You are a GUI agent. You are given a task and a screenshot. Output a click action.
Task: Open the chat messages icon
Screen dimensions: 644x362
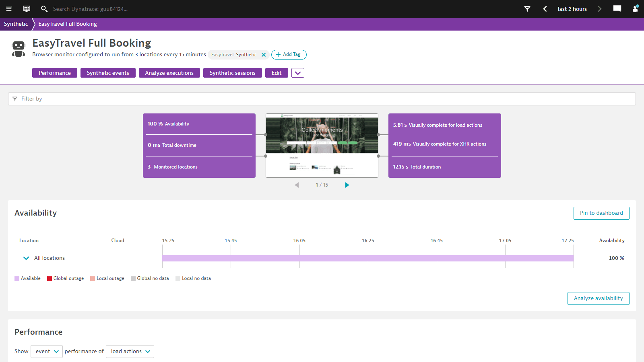[617, 9]
